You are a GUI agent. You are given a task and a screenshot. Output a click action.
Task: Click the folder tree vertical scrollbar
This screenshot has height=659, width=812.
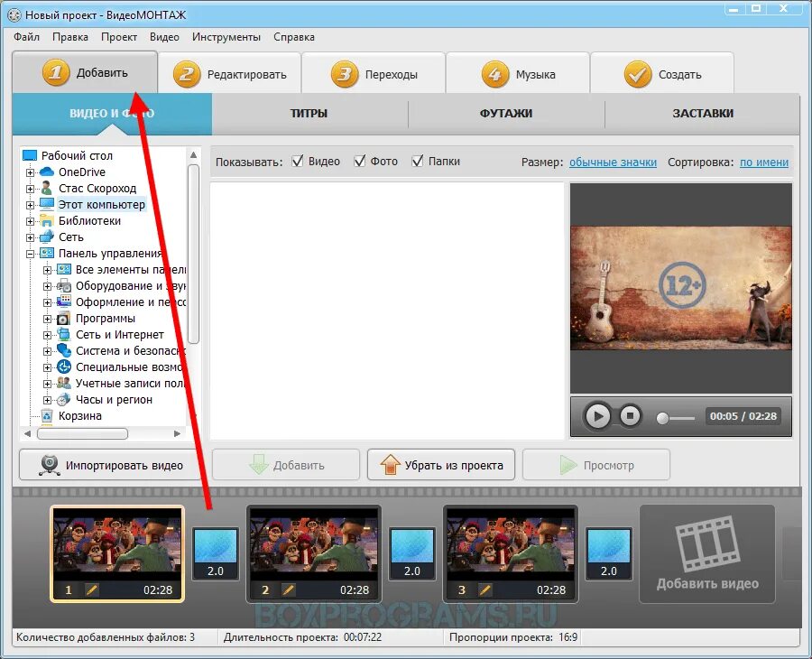coord(193,254)
